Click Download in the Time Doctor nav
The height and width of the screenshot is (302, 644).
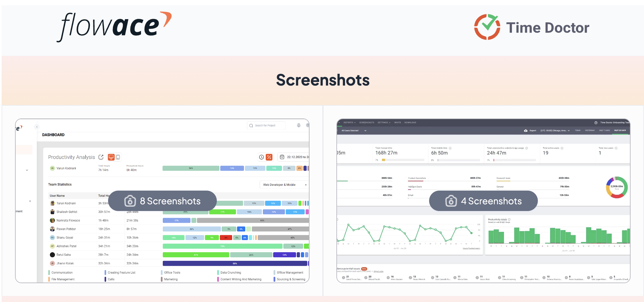pyautogui.click(x=410, y=123)
